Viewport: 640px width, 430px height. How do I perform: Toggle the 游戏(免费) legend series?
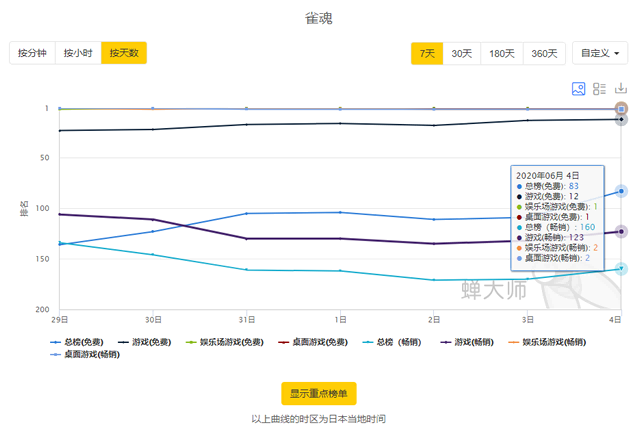(144, 342)
